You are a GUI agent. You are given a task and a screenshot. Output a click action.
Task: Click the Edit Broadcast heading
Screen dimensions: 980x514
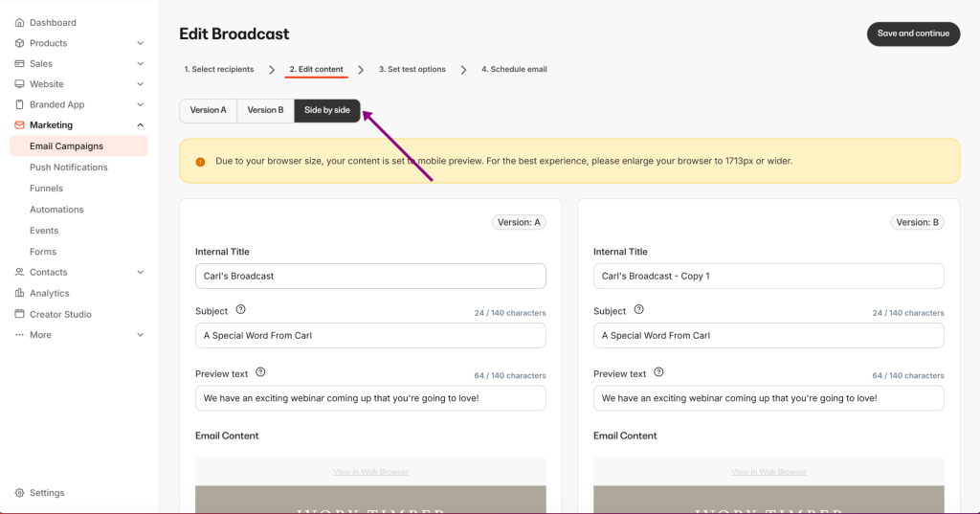(x=234, y=34)
